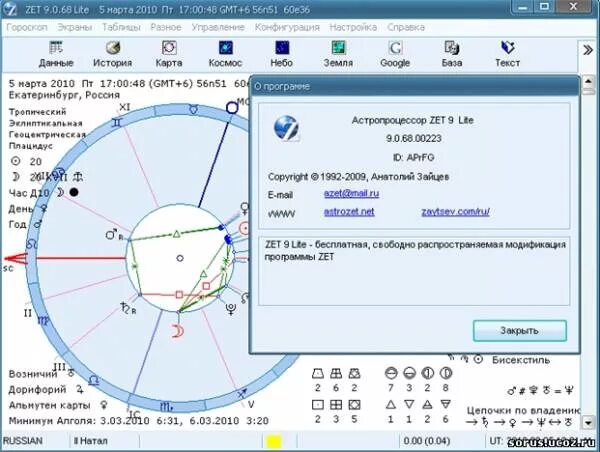This screenshot has height=452, width=600.
Task: Click the Pluto glyph in the chart
Action: pyautogui.click(x=231, y=308)
